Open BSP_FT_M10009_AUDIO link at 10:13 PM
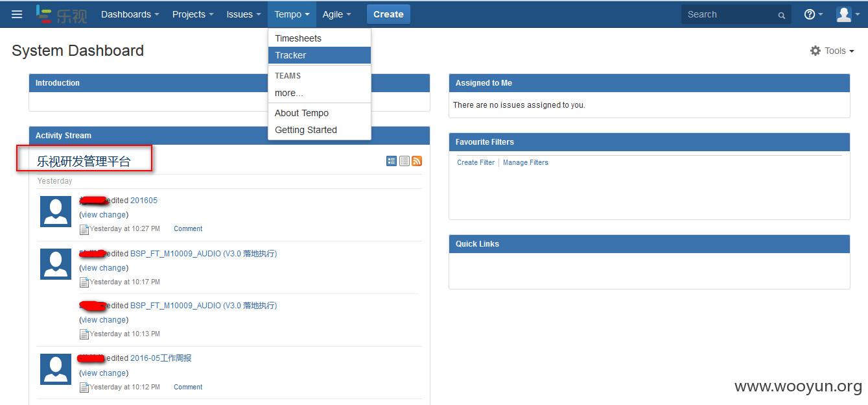Screen dimensions: 868x405 click(x=204, y=306)
